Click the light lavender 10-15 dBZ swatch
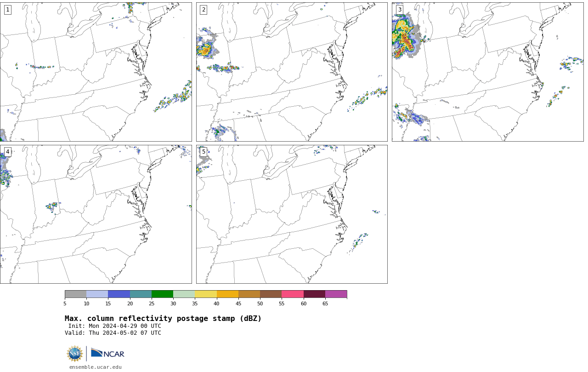 point(97,294)
